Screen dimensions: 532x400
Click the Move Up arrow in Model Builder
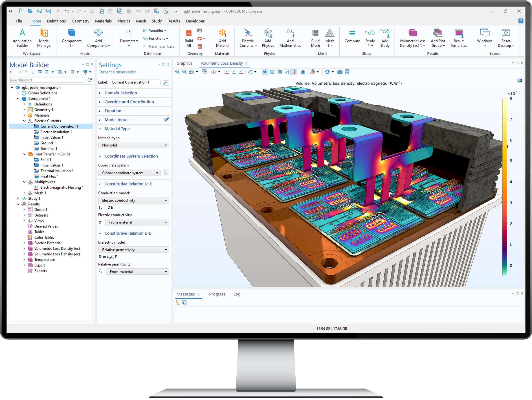pos(26,72)
